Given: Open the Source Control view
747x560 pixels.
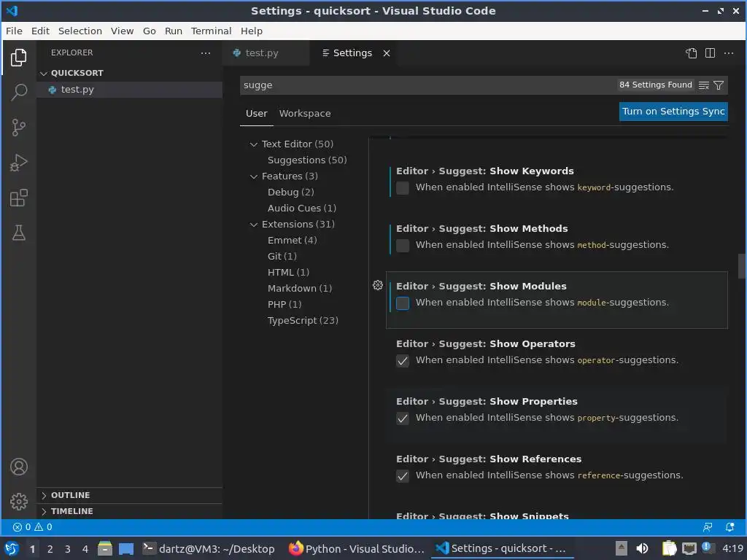Looking at the screenshot, I should 18,127.
